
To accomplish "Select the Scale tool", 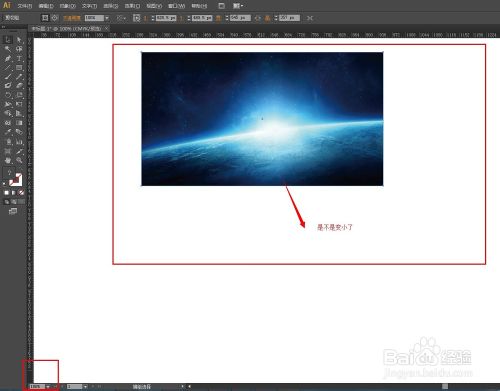I will click(x=19, y=95).
